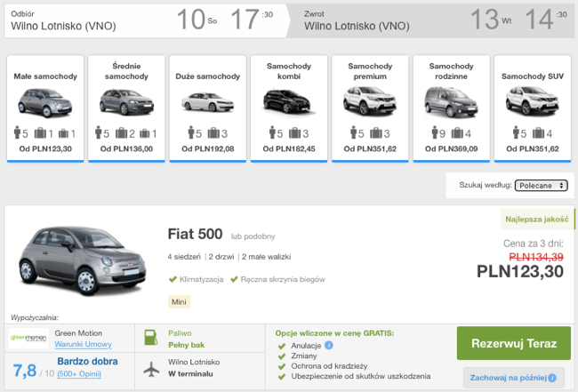Viewport: 578px width, 392px height.
Task: Click the Fiat 500 car image
Action: coord(82,260)
